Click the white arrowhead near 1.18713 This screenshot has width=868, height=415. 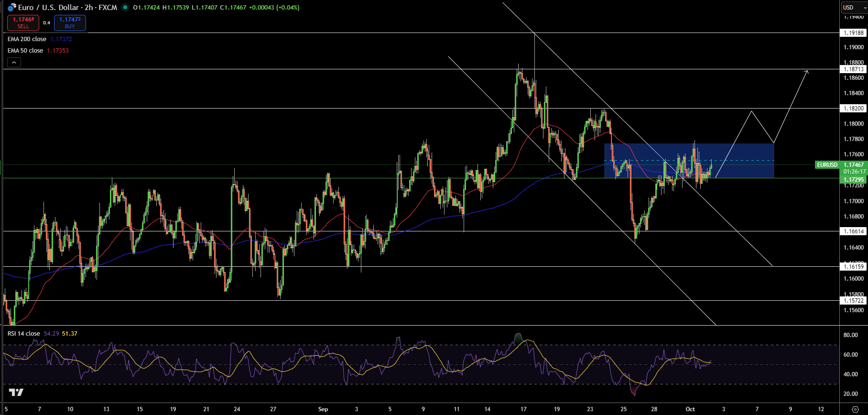(x=806, y=72)
